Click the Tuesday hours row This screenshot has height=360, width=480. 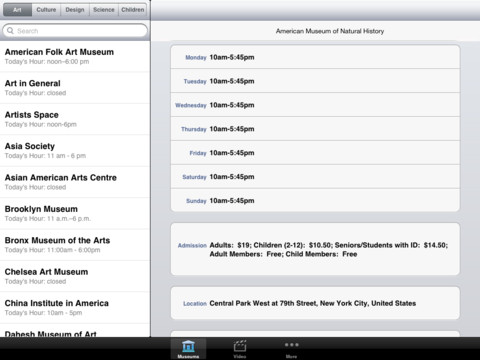(315, 81)
